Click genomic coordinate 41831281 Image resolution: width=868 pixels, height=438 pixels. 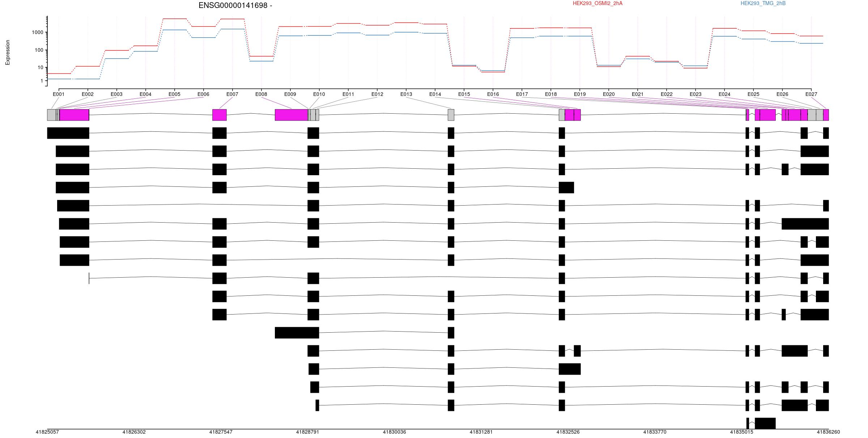click(481, 432)
